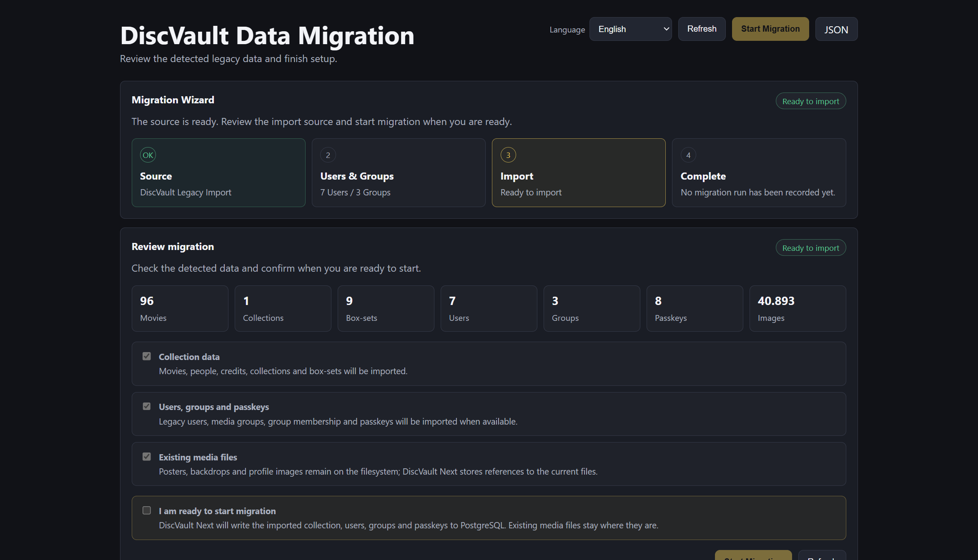978x560 pixels.
Task: Click the 1 Collections stat card
Action: click(x=283, y=308)
